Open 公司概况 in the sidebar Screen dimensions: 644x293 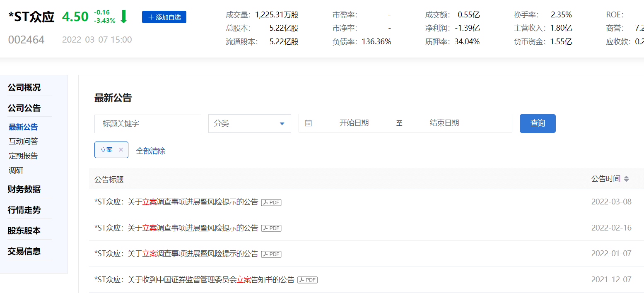coord(24,88)
